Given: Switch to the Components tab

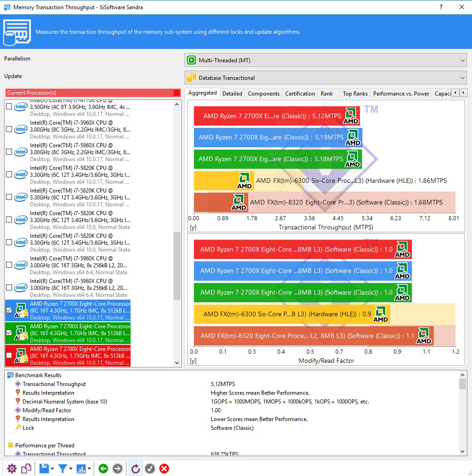Looking at the screenshot, I should coord(263,94).
